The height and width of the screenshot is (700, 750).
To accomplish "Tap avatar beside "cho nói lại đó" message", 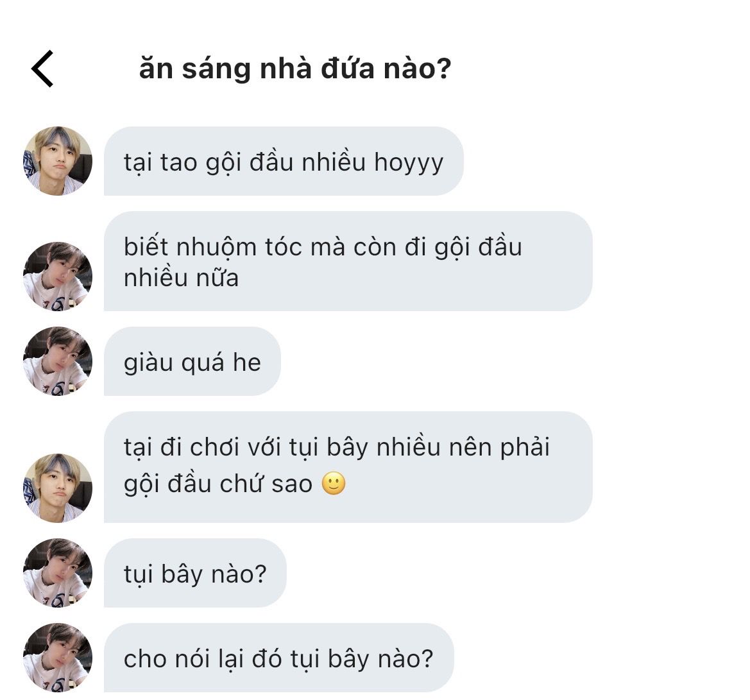I will 58,658.
